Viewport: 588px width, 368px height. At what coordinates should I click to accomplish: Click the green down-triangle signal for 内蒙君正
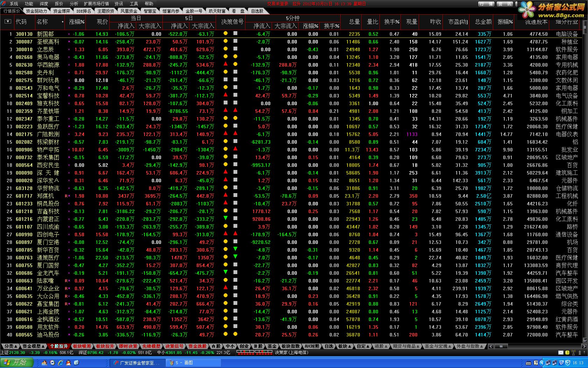click(225, 218)
